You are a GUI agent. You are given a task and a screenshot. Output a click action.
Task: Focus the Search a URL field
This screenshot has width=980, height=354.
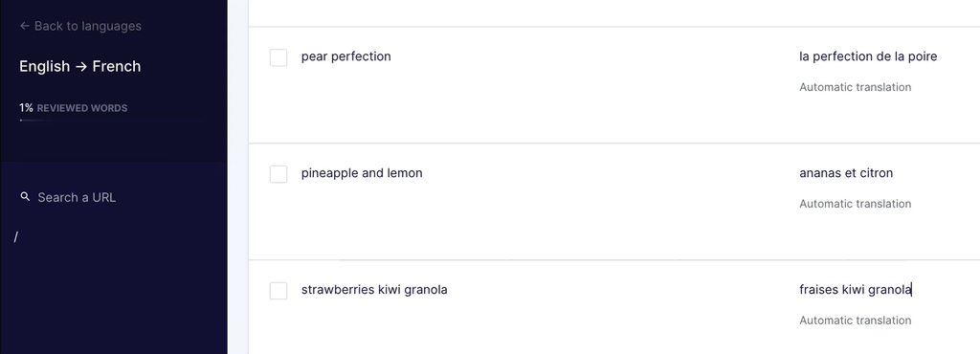coord(77,197)
